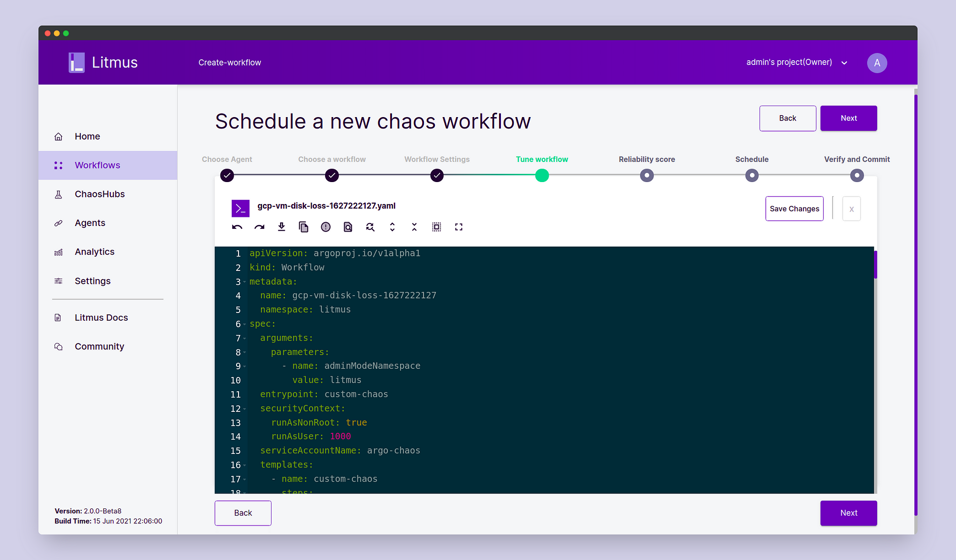
Task: Open the user avatar 'A' menu
Action: (x=877, y=63)
